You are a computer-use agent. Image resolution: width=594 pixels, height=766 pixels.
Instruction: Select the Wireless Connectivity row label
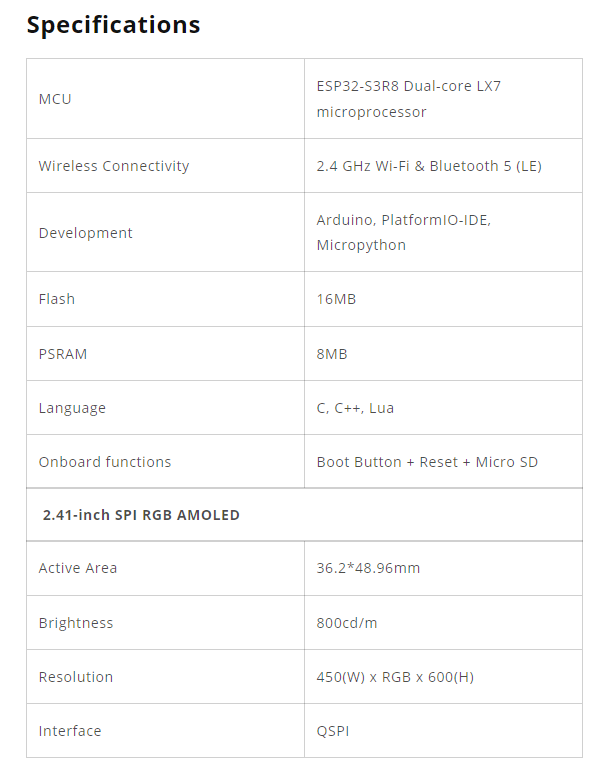[114, 166]
